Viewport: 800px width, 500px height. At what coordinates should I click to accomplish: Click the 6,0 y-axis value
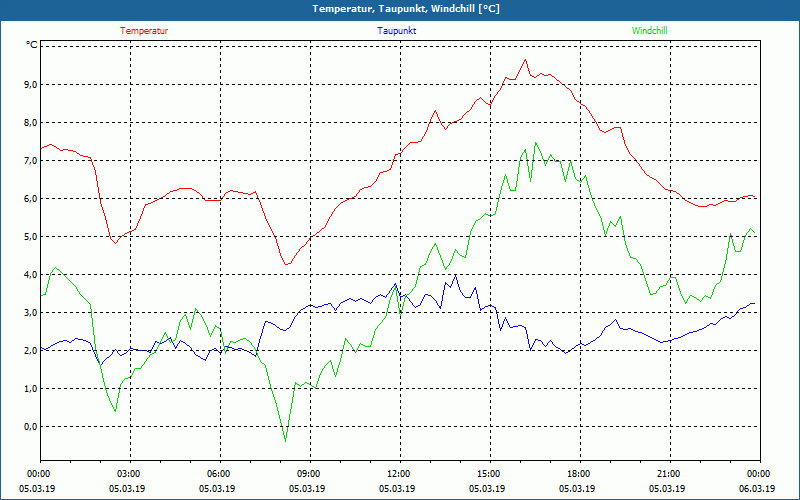(x=32, y=198)
